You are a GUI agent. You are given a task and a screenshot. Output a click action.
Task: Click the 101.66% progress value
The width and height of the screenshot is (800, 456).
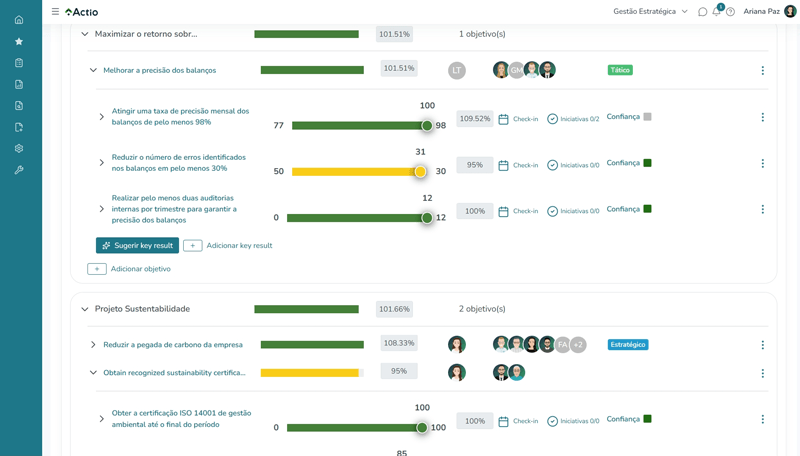pos(394,309)
